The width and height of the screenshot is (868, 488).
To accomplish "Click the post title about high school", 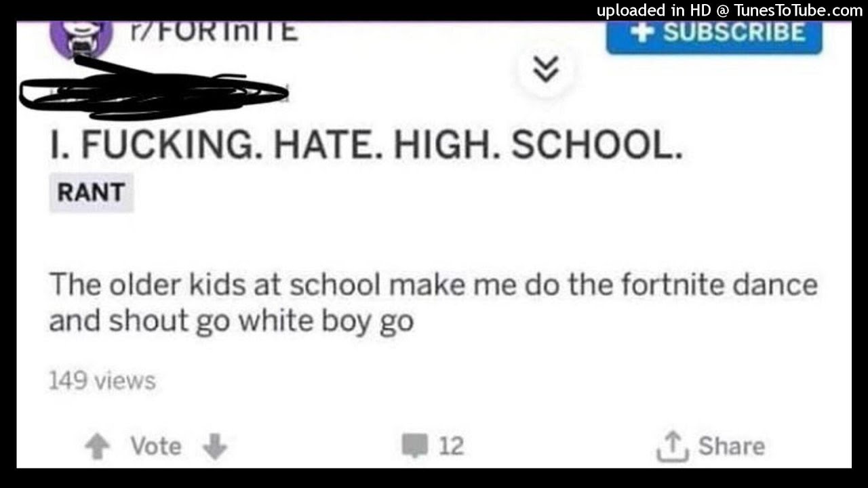I will (x=366, y=146).
